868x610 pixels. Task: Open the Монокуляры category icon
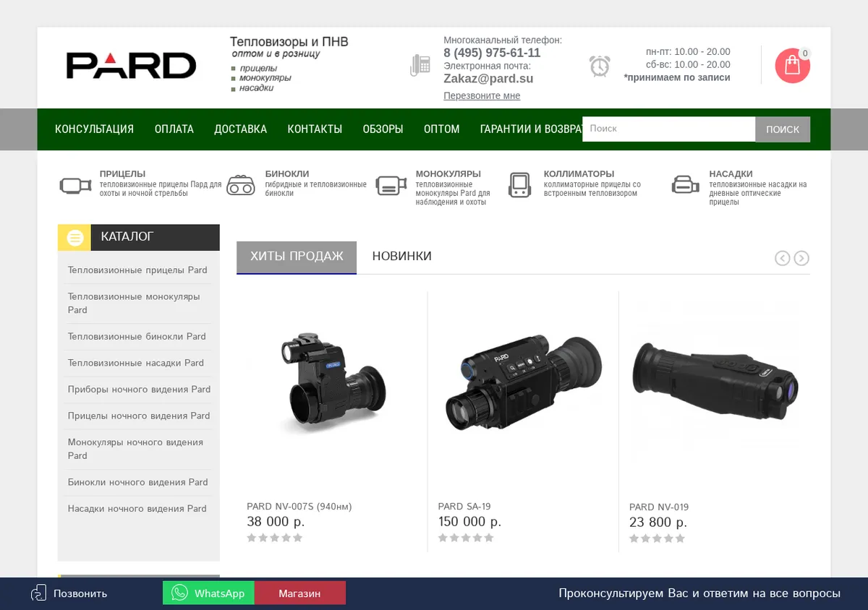(391, 185)
